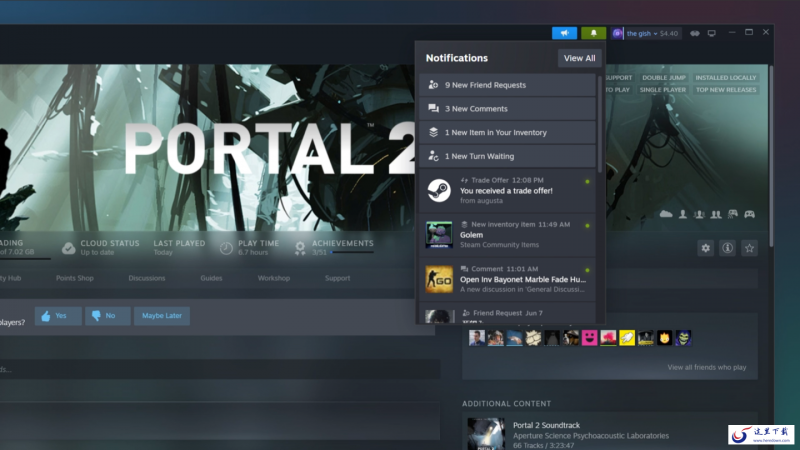
Task: Click the blue announcements megaphone button
Action: tap(564, 33)
